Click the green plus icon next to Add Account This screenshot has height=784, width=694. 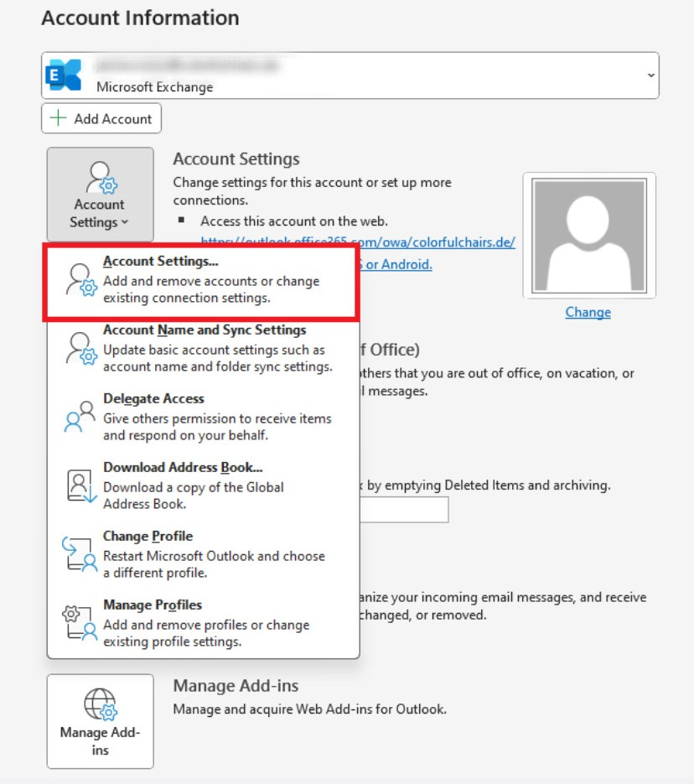pos(56,117)
